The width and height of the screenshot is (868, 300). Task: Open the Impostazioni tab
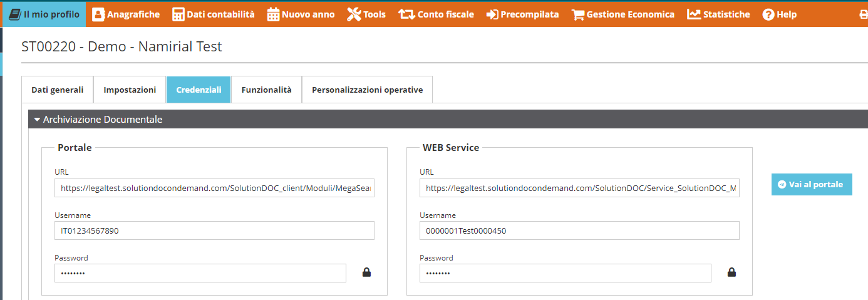130,90
